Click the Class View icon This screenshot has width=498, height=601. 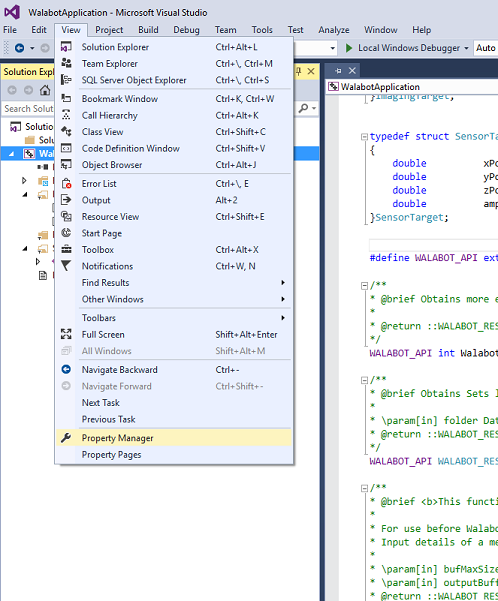pos(66,131)
